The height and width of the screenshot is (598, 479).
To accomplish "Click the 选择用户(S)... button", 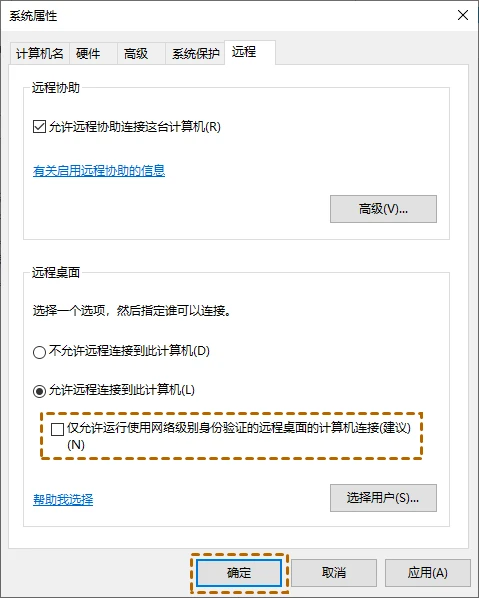I will (x=383, y=498).
